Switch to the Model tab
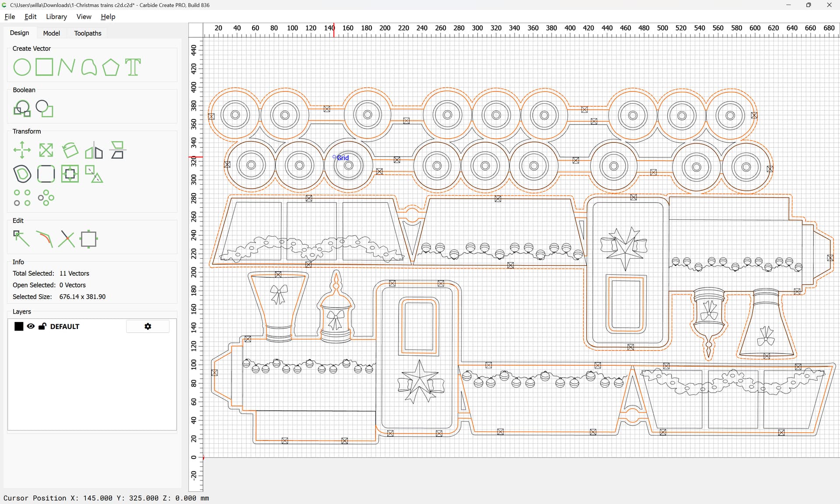840x504 pixels. [51, 33]
